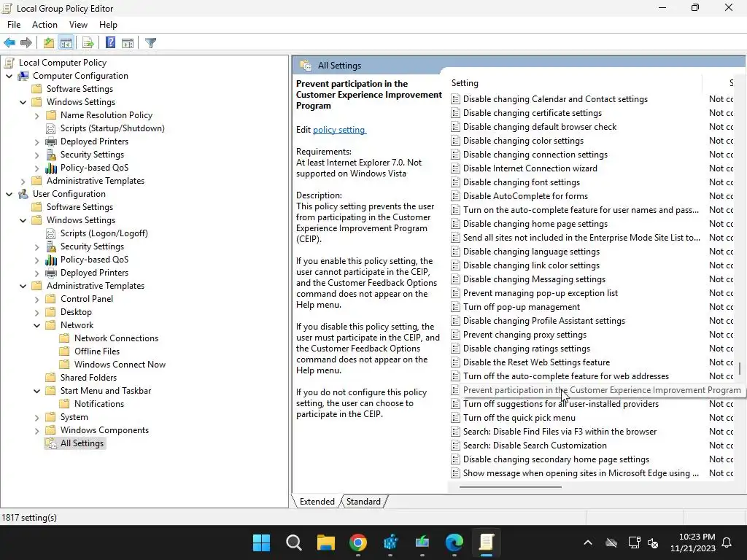Open the taskbar Search icon

coord(294,542)
